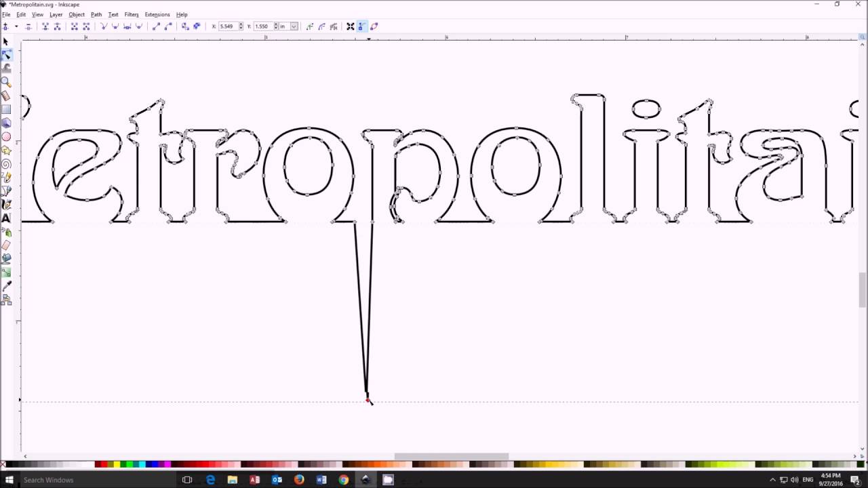This screenshot has width=868, height=488.
Task: Click Break path at nodes icon
Action: click(58, 26)
